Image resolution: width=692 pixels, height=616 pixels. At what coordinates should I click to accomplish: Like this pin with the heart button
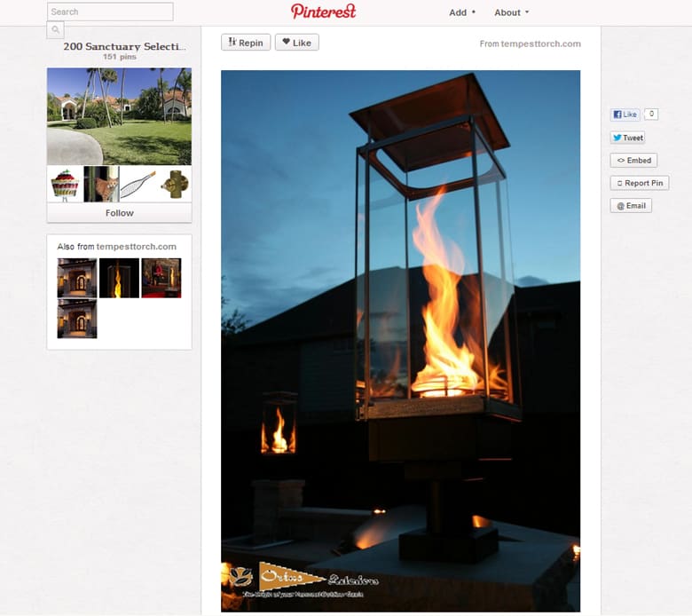[297, 43]
